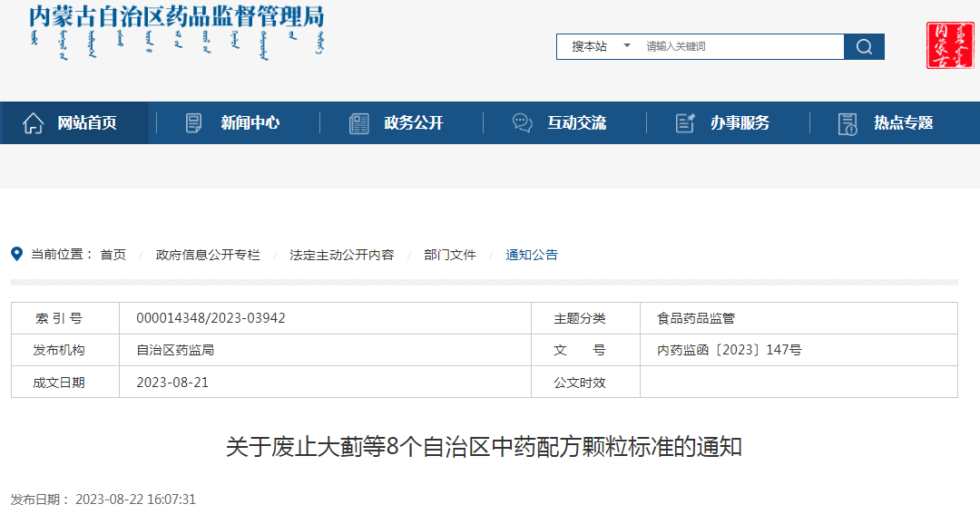Click the 公文时效 label cell
The height and width of the screenshot is (514, 980).
click(x=585, y=382)
